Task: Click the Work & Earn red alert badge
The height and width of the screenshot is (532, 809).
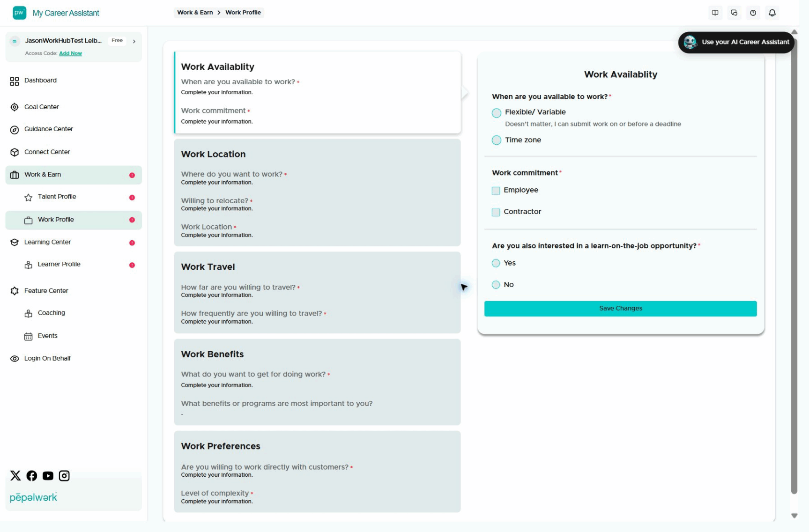Action: point(132,175)
